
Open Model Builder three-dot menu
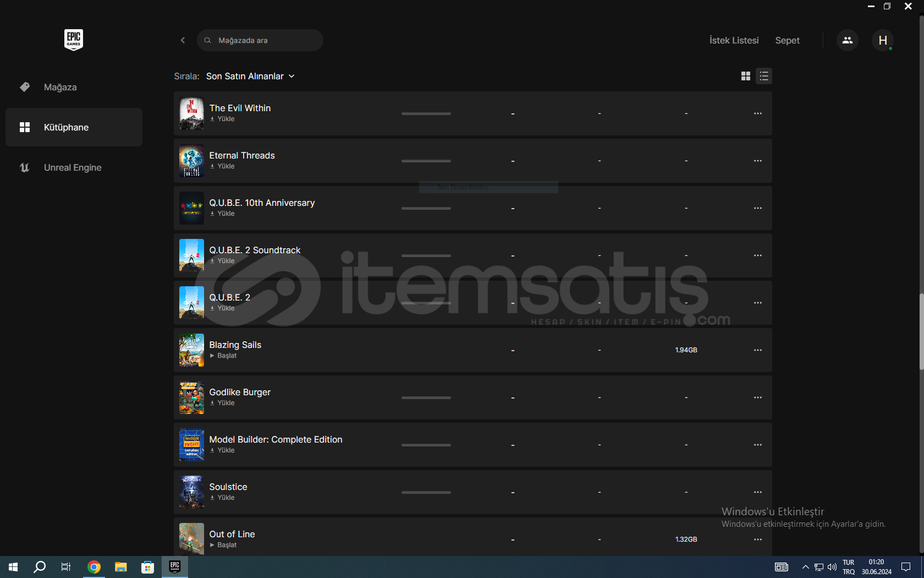point(758,445)
